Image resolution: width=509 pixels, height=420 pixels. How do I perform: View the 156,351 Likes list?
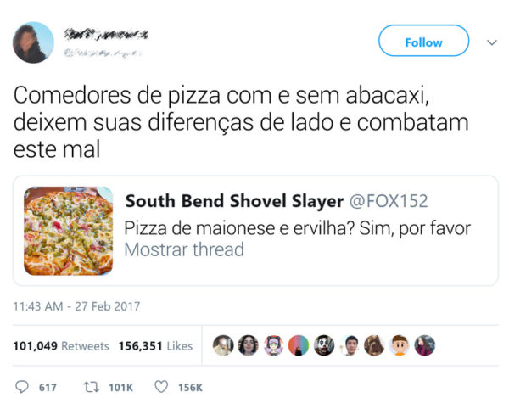[x=155, y=346]
